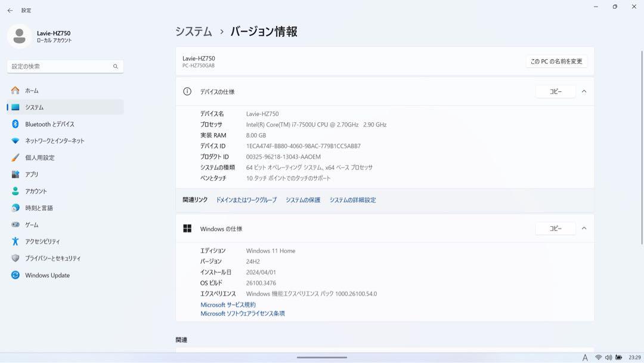Open Microsoft サービス規約 link
The image size is (644, 363).
[228, 304]
